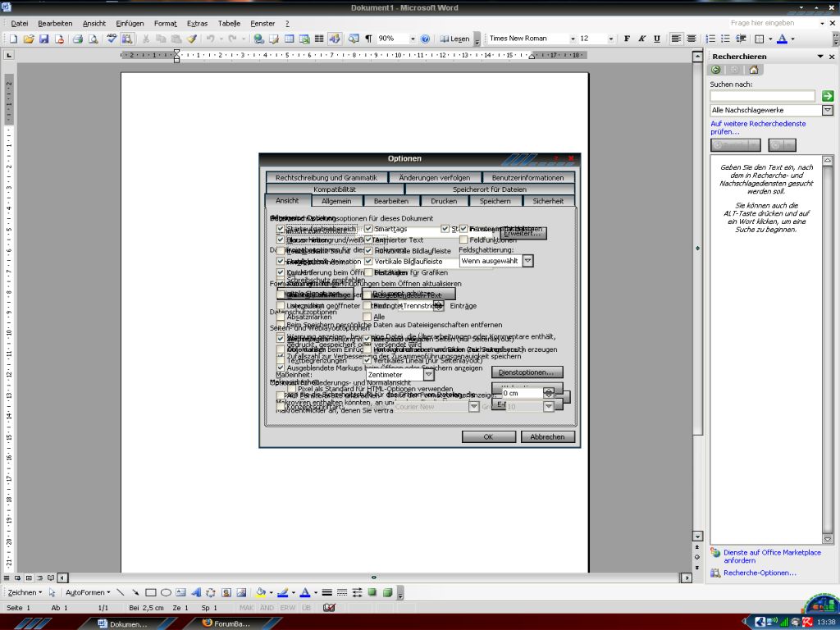Switch to the Rechtschreibung und Grammatik tab

tap(326, 177)
